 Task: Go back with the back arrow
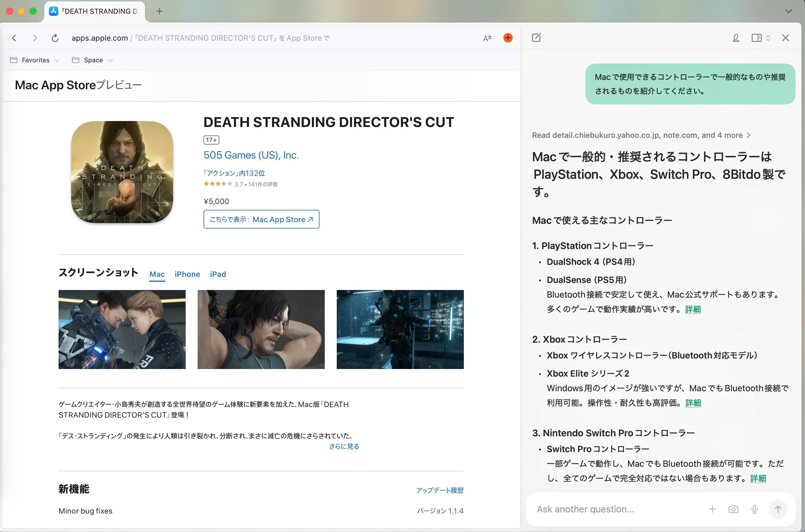tap(14, 38)
